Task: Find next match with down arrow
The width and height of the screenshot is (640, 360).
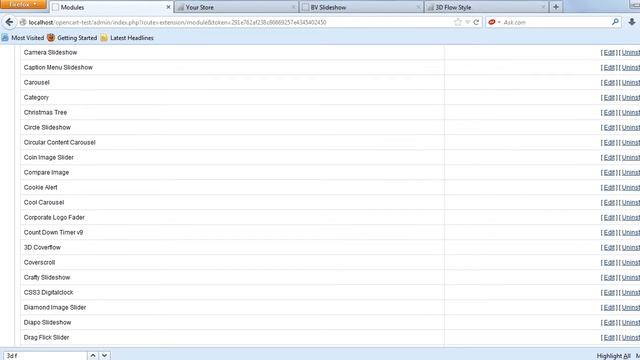Action: [104, 356]
